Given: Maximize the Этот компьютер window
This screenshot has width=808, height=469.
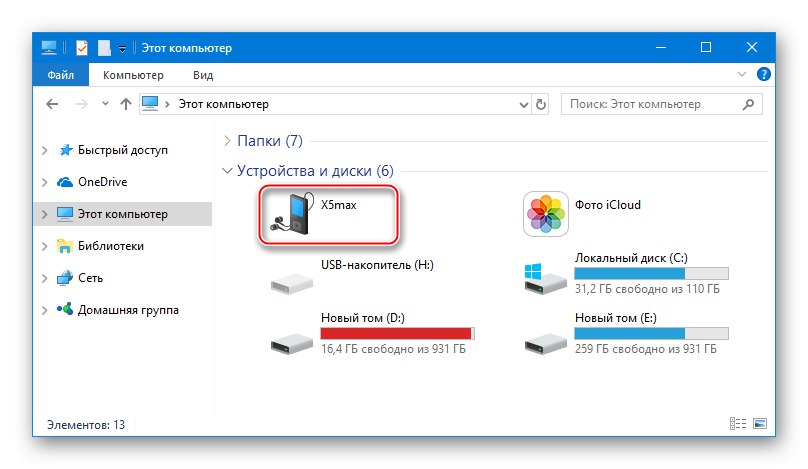Looking at the screenshot, I should [x=706, y=47].
